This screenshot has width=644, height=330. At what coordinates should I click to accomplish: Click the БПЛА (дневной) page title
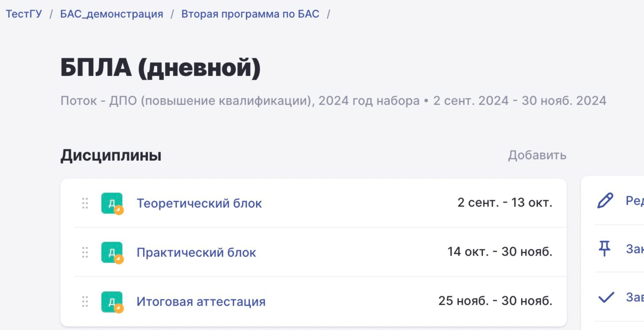point(160,68)
